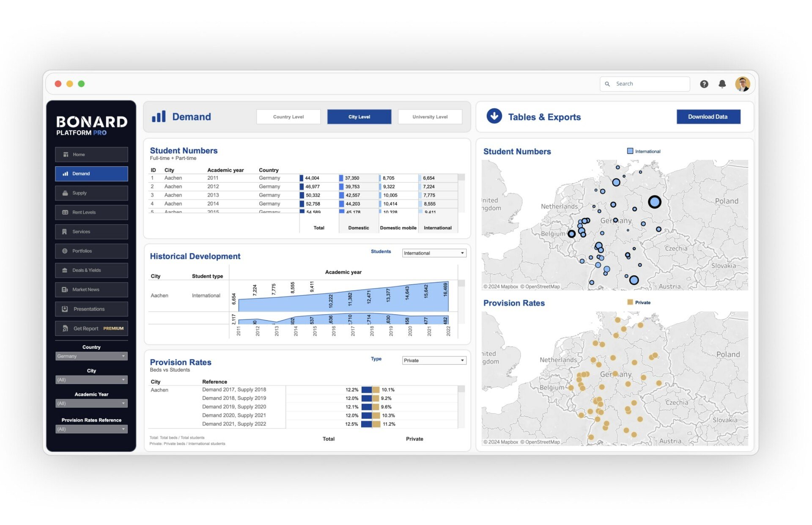Image resolution: width=812 pixels, height=525 pixels.
Task: Open the Home menu item
Action: tap(91, 154)
